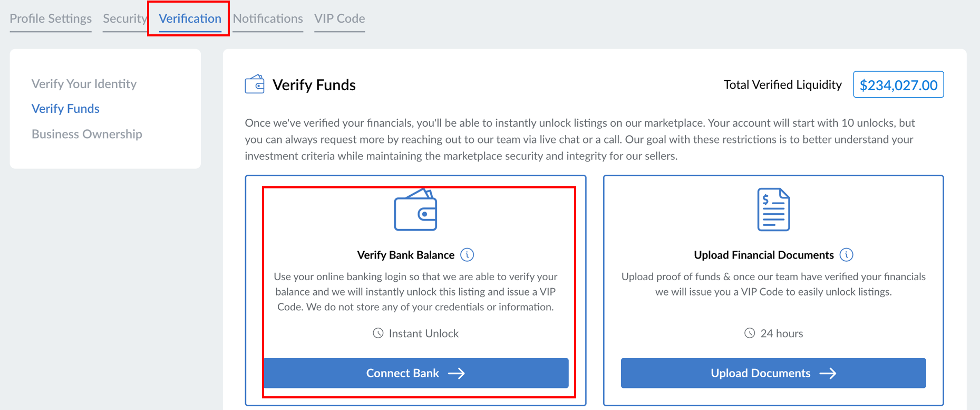Click the large wallet icon in bank card
This screenshot has width=980, height=410.
click(x=415, y=209)
